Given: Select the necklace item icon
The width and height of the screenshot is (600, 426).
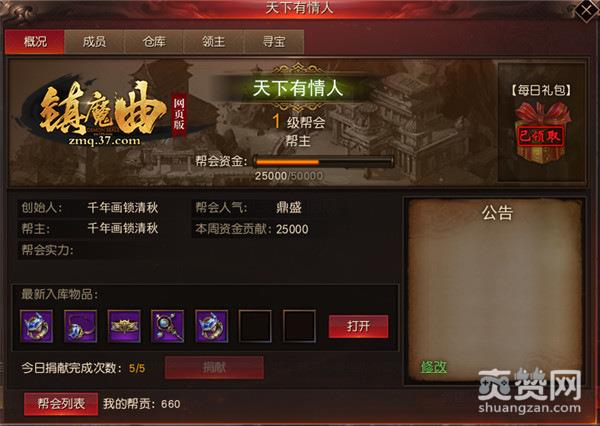Looking at the screenshot, I should [80, 326].
